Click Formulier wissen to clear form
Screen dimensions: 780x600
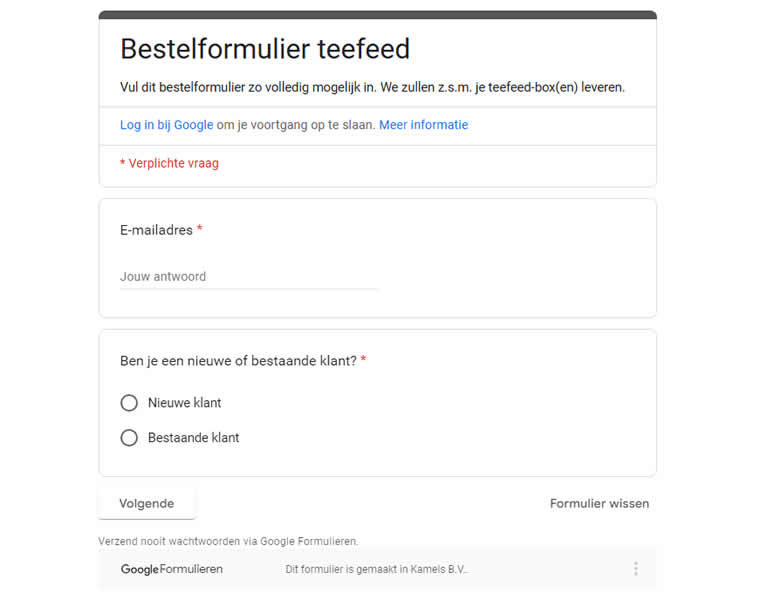coord(599,503)
